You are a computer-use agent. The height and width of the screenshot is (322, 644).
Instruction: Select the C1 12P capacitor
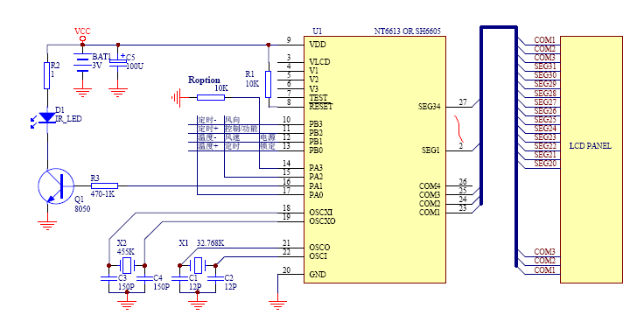[179, 278]
